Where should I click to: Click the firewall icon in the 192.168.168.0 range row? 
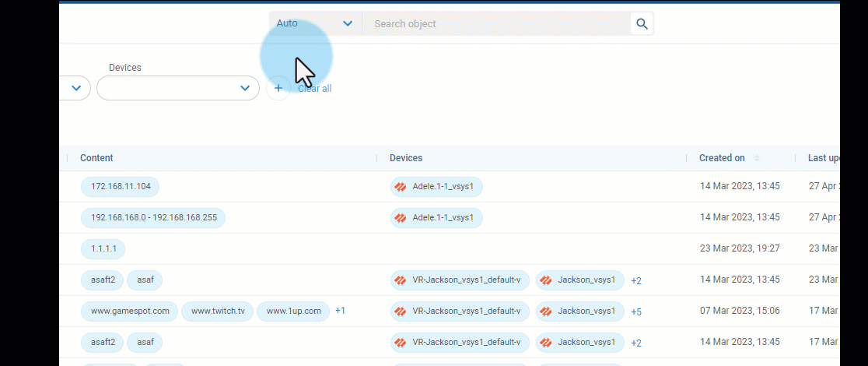(401, 218)
